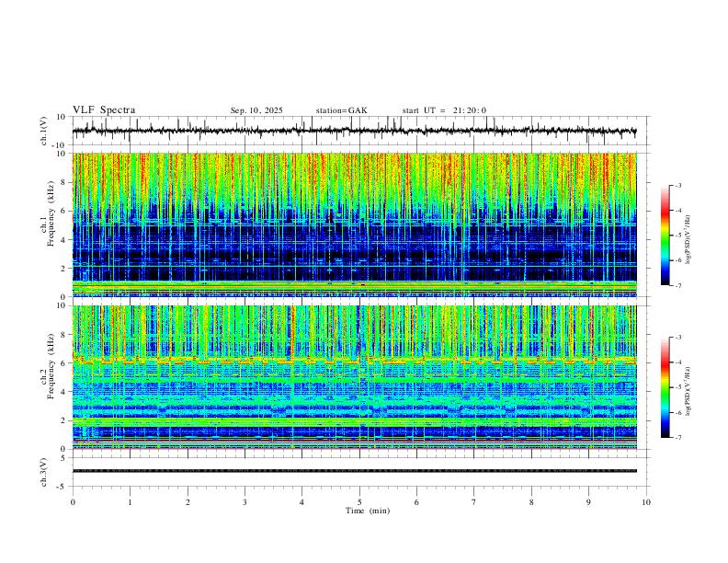This screenshot has height=563, width=728.
Task: Click the time axis tick label '7'
Action: (x=474, y=502)
